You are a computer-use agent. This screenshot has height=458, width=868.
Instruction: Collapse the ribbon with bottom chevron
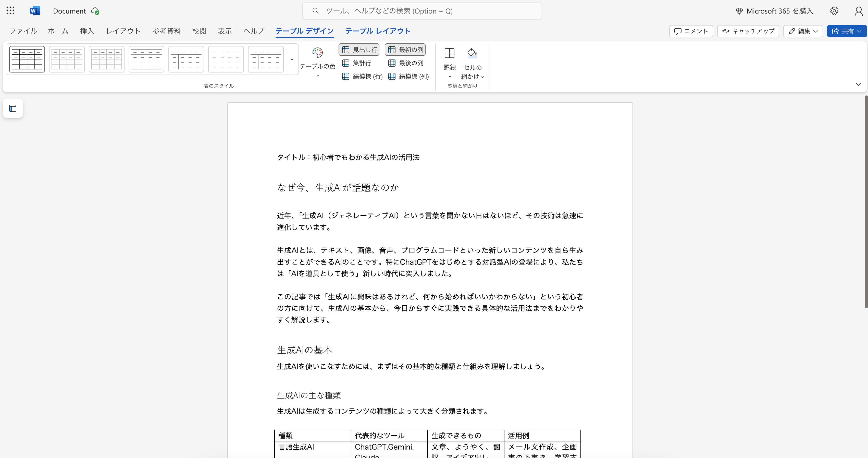pos(858,84)
